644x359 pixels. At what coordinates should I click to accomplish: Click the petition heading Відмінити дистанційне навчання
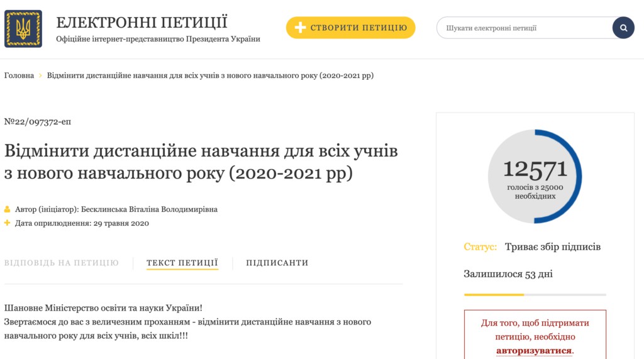pos(201,162)
